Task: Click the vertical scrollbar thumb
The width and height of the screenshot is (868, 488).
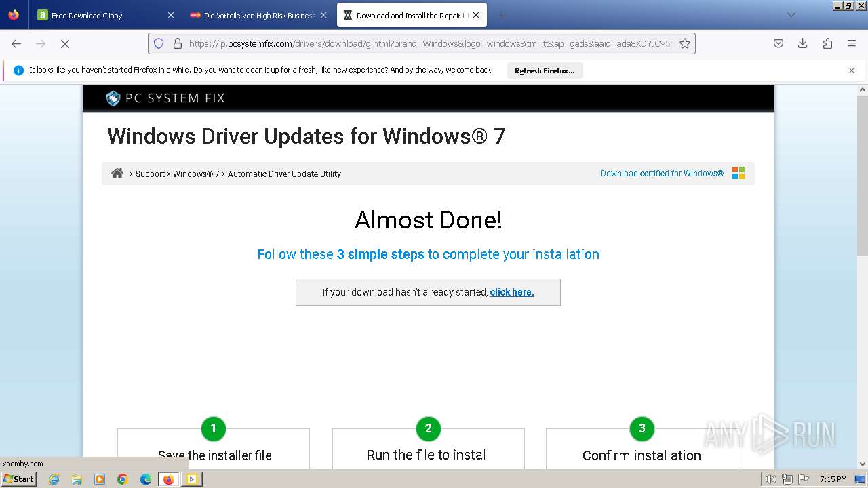Action: coord(863,176)
